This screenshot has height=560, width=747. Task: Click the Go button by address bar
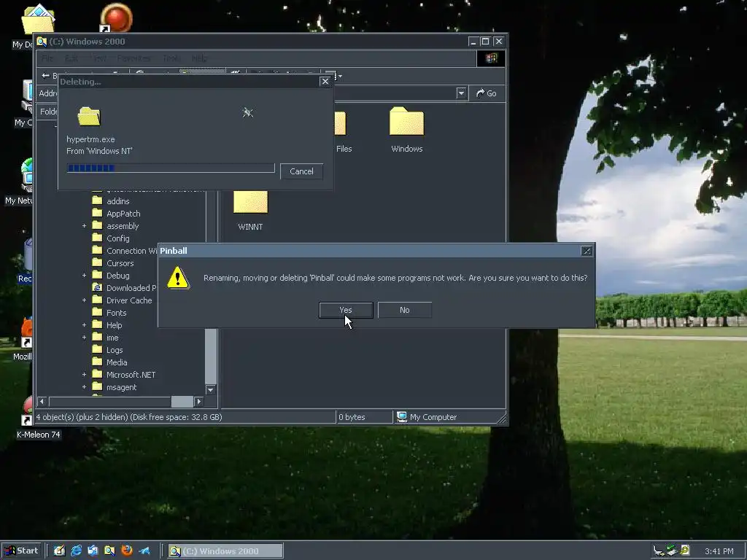487,93
